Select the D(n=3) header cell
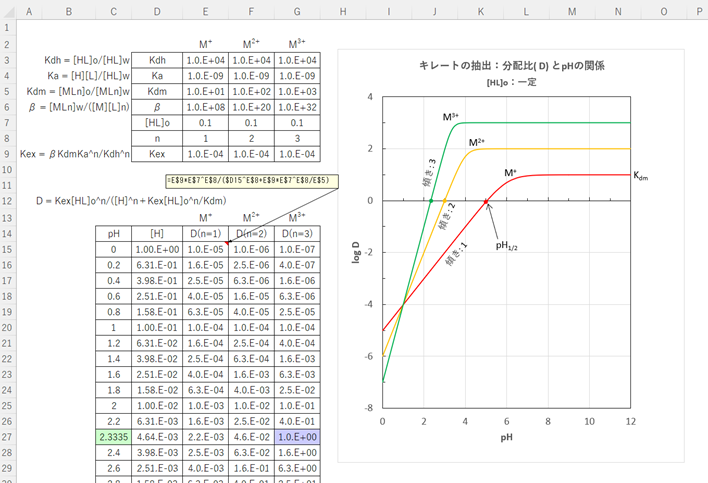The image size is (708, 483). tap(297, 233)
